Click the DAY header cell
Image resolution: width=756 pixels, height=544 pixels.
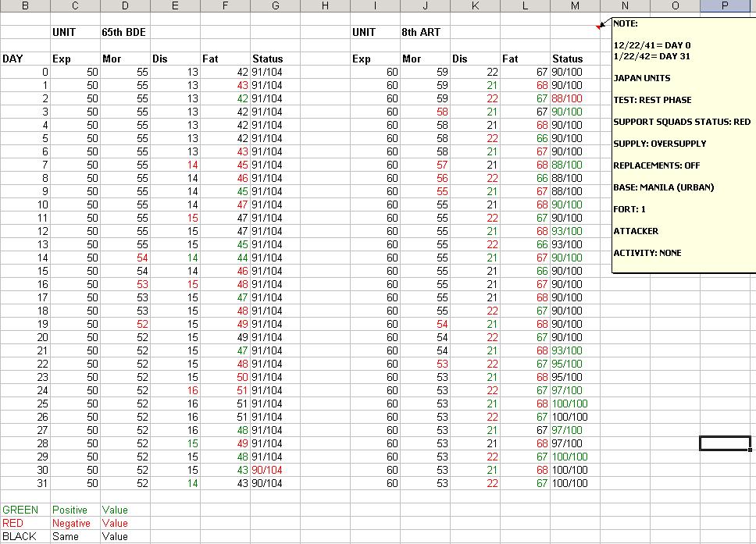click(25, 59)
